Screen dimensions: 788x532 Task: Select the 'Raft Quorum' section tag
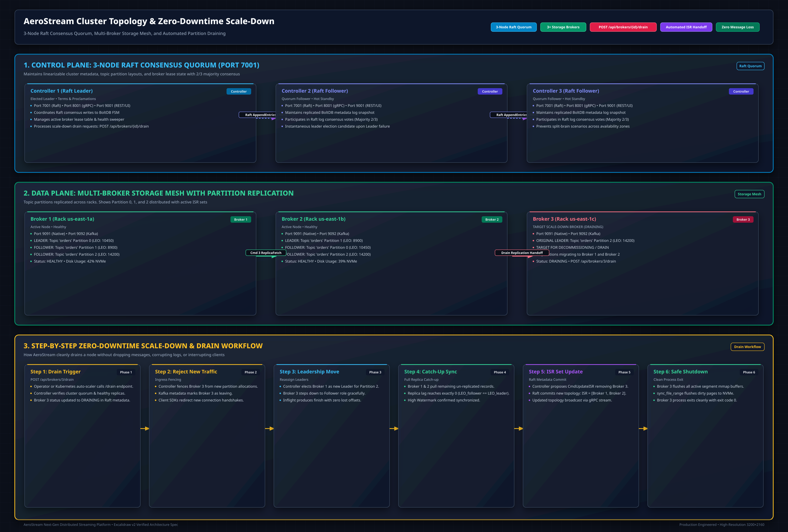[x=750, y=66]
